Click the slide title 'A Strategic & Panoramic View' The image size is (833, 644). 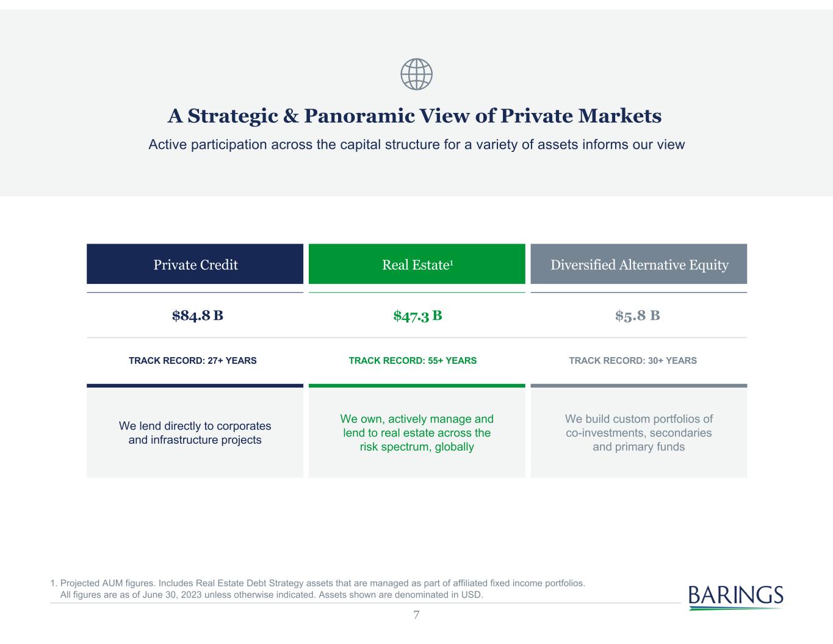tap(415, 116)
